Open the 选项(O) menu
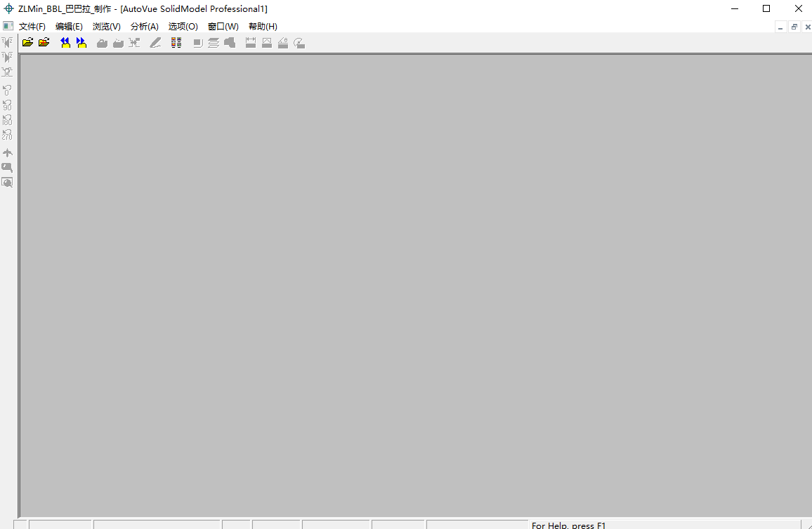 183,27
